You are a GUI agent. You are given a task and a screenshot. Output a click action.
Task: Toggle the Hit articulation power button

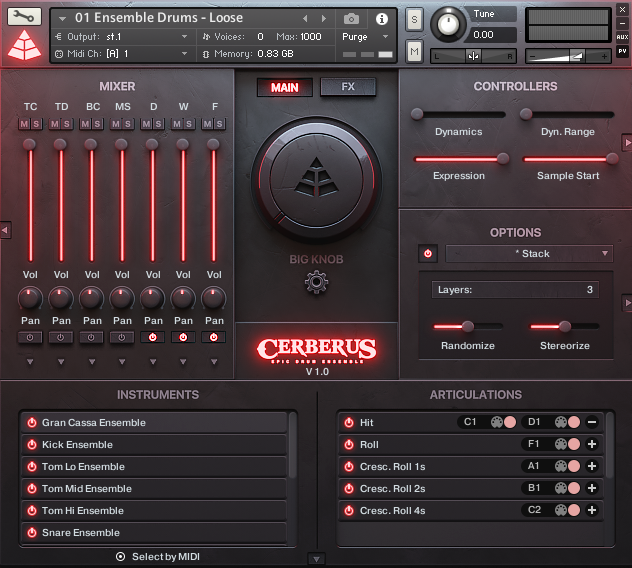coord(349,422)
